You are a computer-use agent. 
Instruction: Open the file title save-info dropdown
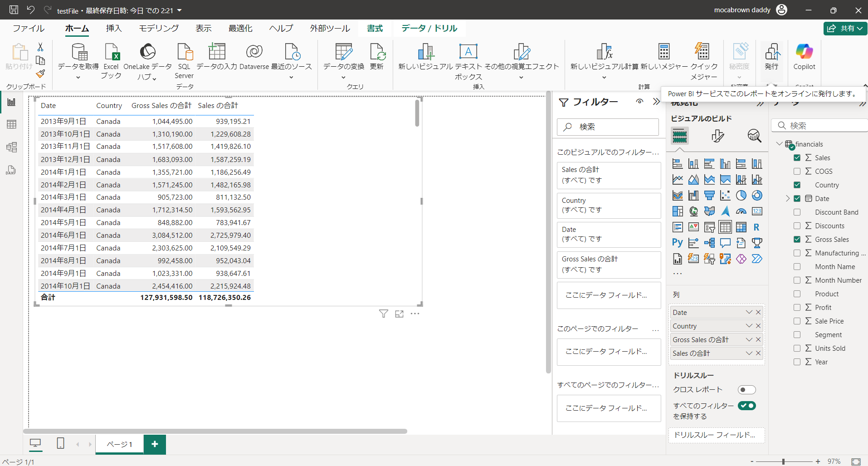click(x=180, y=10)
